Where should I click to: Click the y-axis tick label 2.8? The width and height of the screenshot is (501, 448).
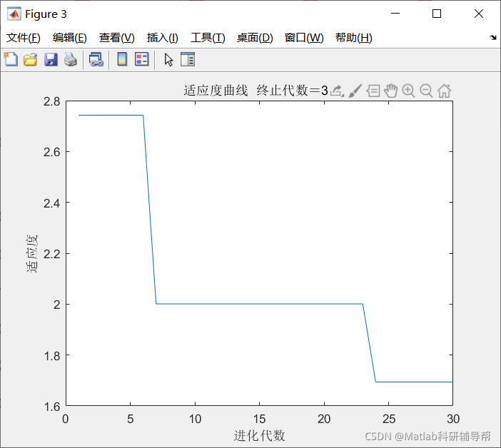pyautogui.click(x=52, y=101)
